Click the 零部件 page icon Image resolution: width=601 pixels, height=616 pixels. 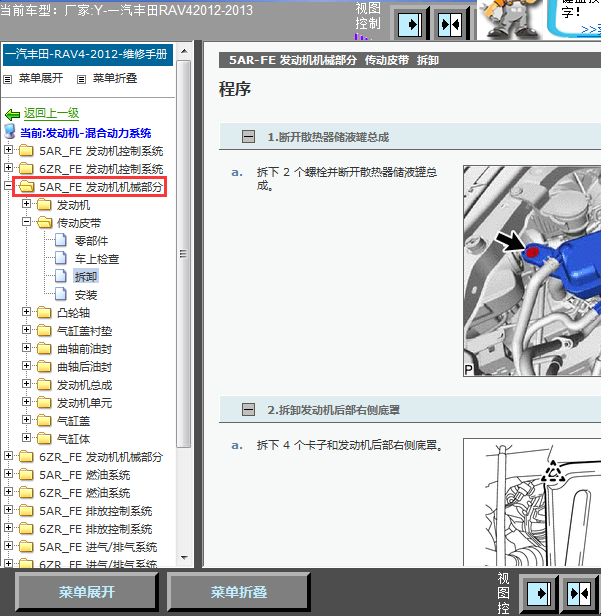point(61,240)
